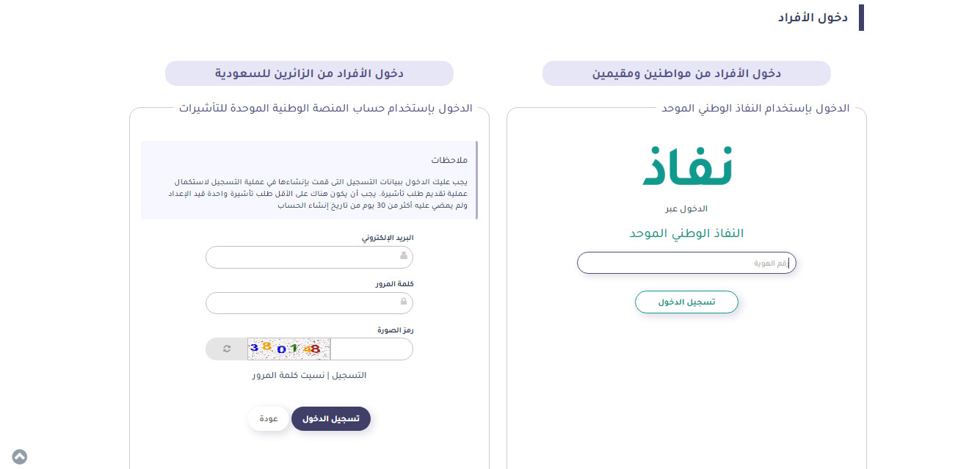Click the ملاحظات notes heading
The width and height of the screenshot is (980, 469).
(x=449, y=160)
